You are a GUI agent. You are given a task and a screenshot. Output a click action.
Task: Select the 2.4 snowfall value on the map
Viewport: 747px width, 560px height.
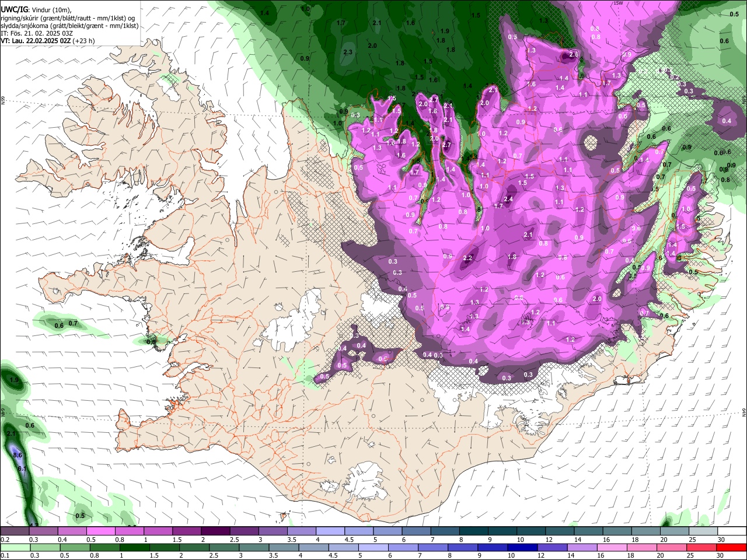click(508, 199)
